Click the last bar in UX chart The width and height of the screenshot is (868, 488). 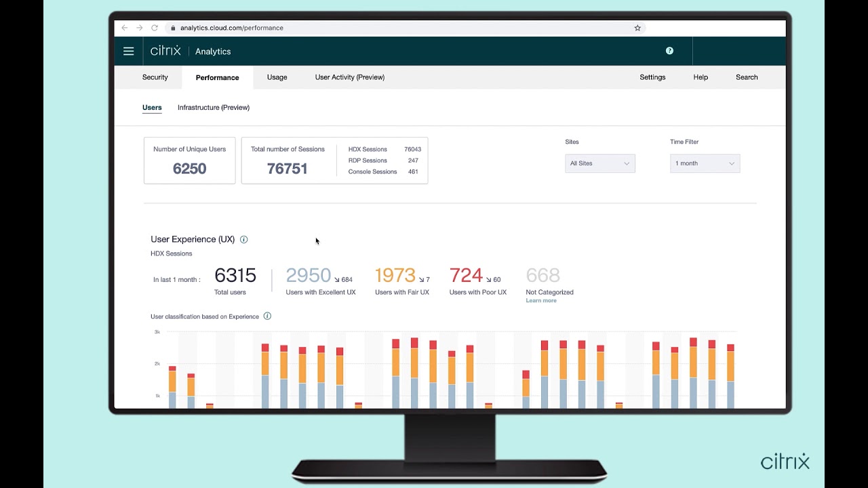point(730,376)
